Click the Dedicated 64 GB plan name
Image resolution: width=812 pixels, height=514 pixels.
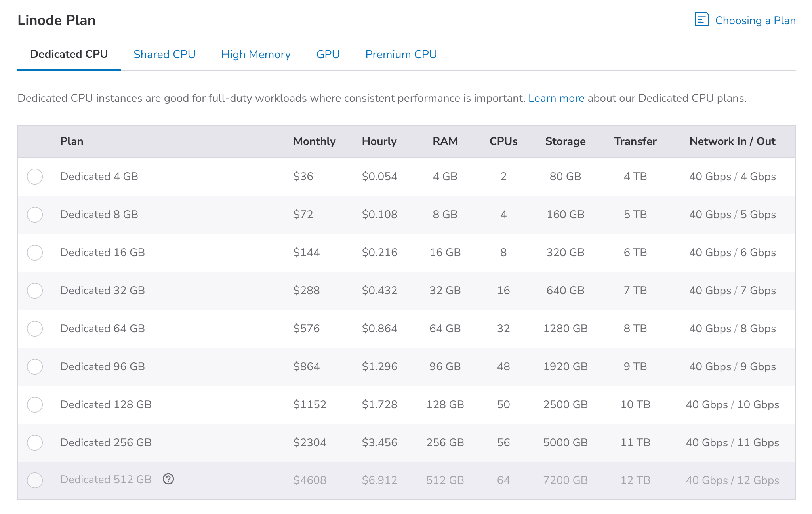tap(103, 329)
